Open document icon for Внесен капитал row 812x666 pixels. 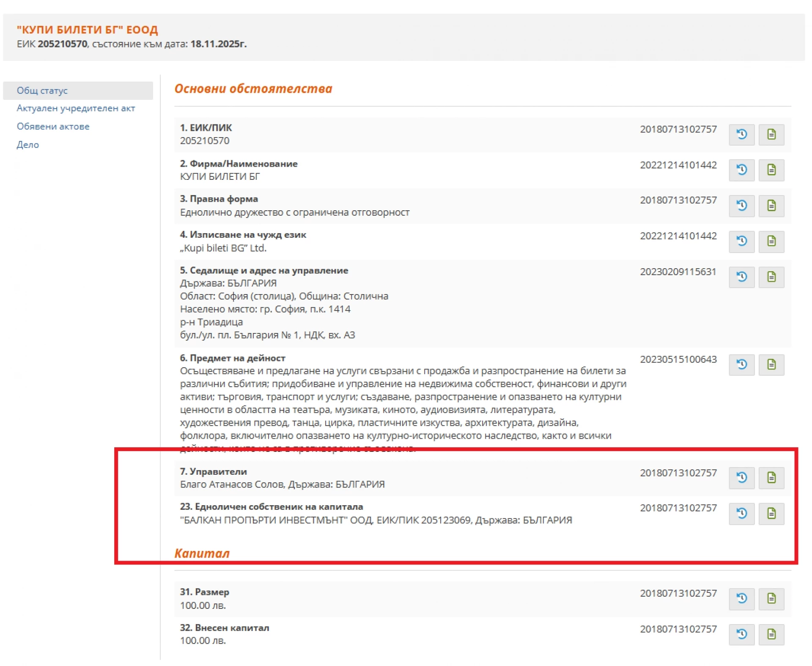771,634
